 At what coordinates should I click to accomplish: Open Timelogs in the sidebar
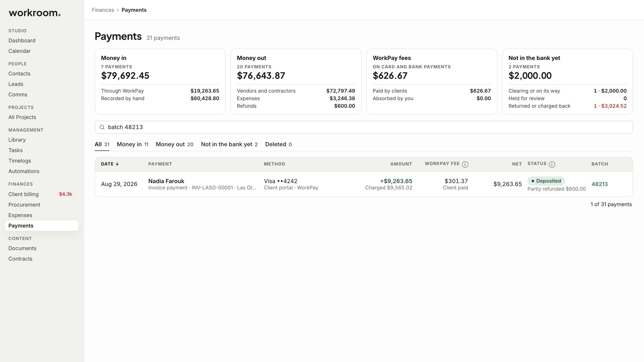coord(20,161)
